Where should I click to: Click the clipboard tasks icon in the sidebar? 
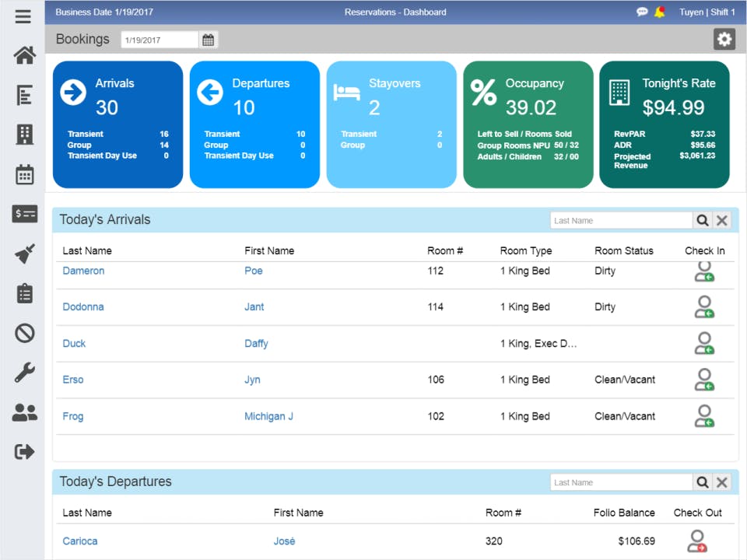click(x=24, y=293)
